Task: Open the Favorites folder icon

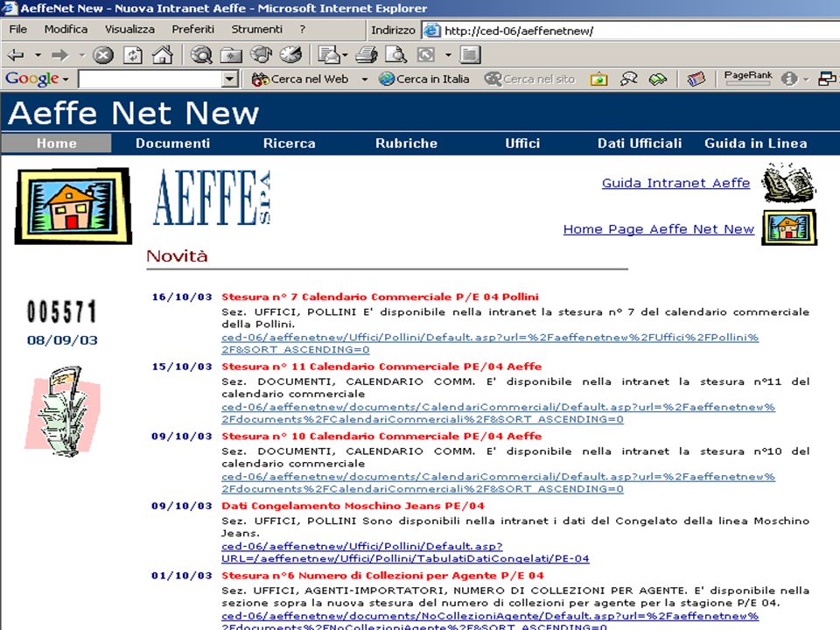Action: pos(231,54)
